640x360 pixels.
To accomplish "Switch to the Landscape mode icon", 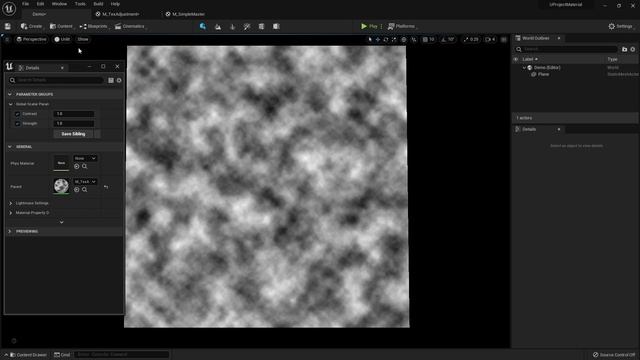I will (218, 27).
